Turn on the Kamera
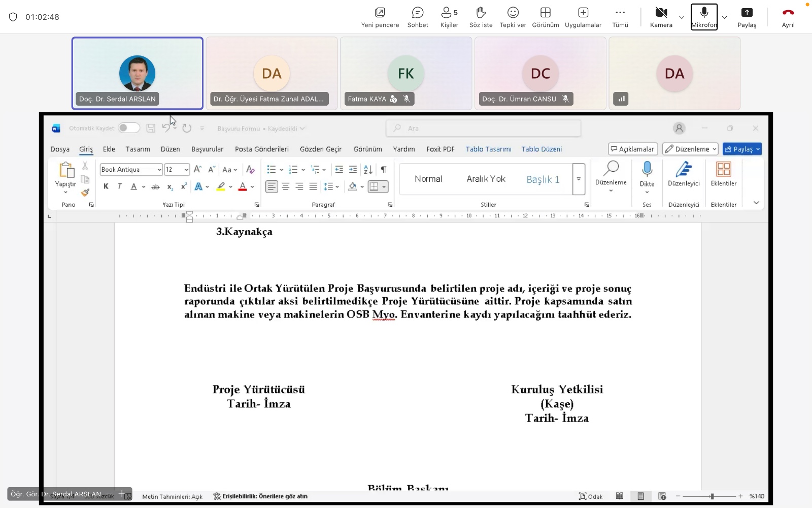 coord(661,17)
